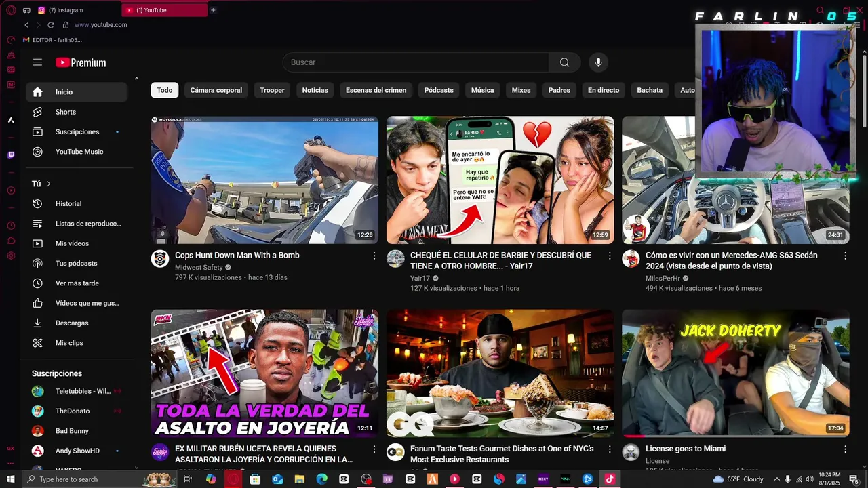Open the EDITOR Gmail bookmark
868x488 pixels.
52,40
